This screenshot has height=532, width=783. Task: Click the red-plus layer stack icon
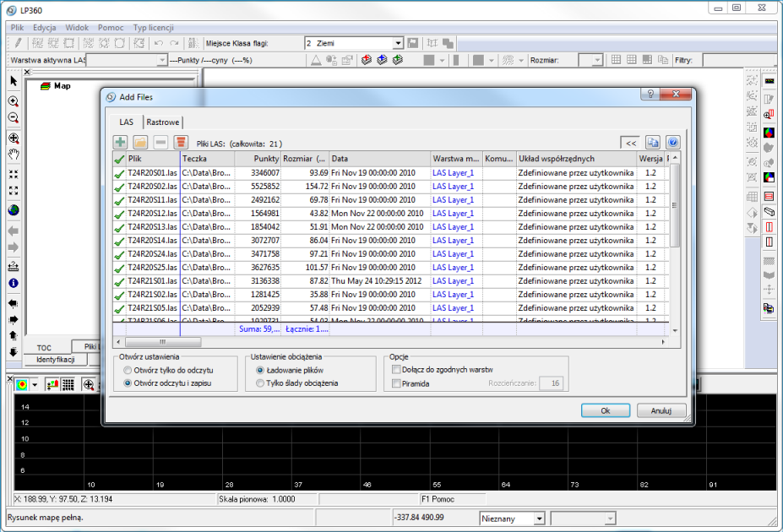coord(367,60)
